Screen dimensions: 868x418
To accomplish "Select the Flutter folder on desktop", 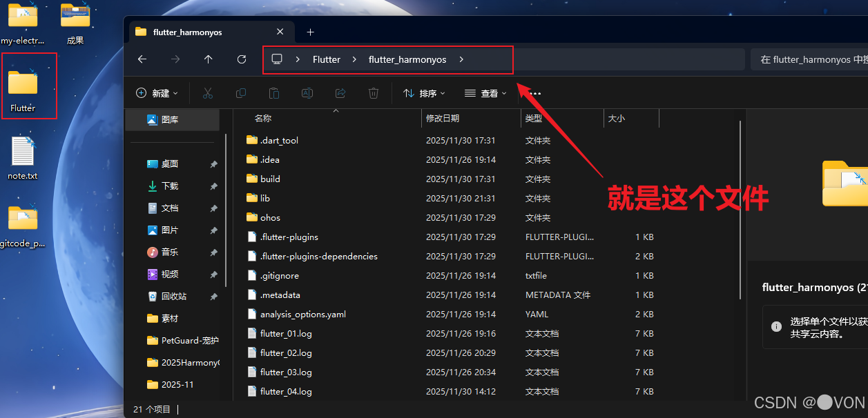I will tap(23, 90).
